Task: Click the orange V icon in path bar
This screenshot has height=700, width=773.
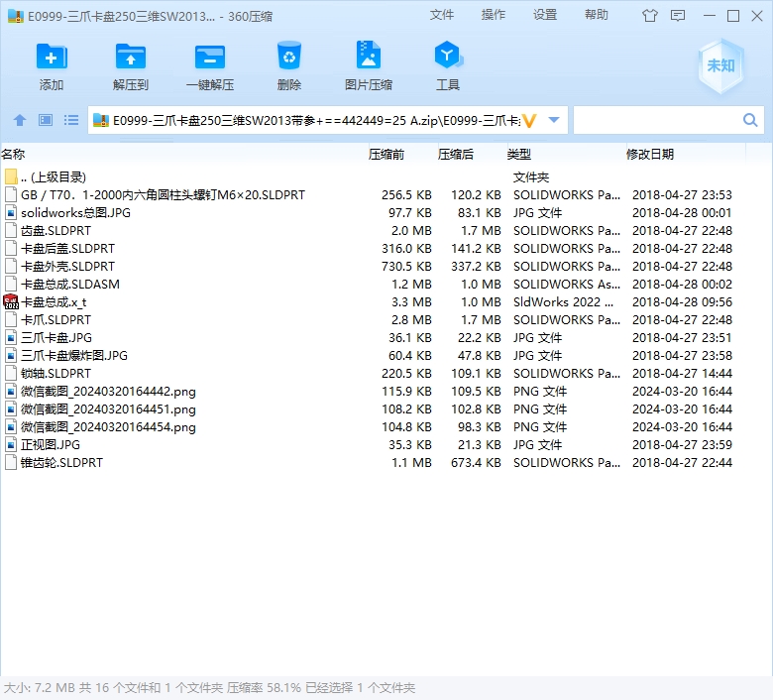Action: (x=529, y=120)
